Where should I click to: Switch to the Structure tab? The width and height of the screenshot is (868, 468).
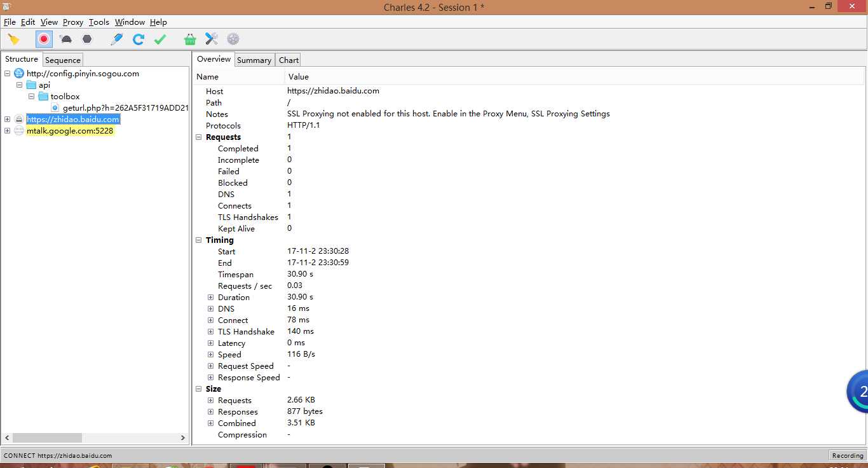22,59
